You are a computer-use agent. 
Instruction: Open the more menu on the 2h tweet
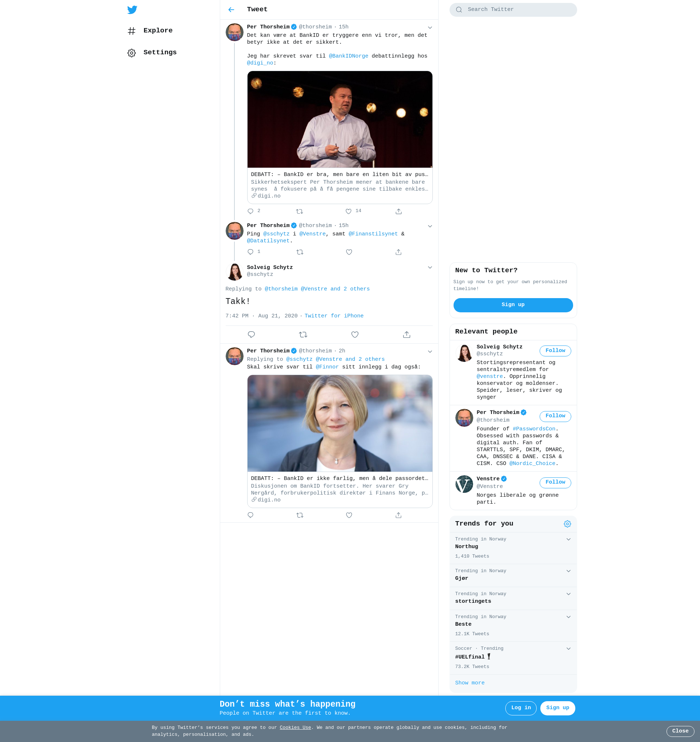pyautogui.click(x=430, y=352)
